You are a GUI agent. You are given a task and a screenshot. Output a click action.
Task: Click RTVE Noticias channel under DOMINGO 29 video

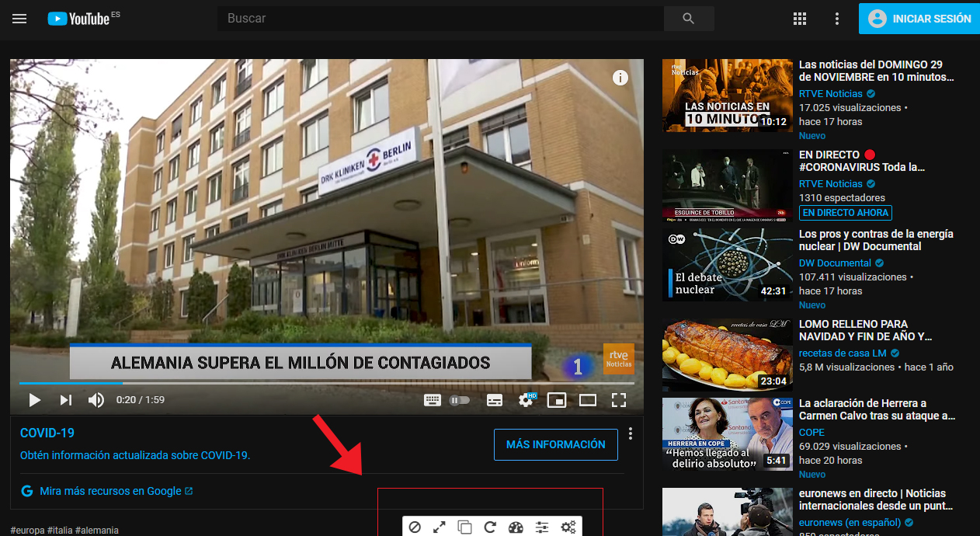[831, 94]
